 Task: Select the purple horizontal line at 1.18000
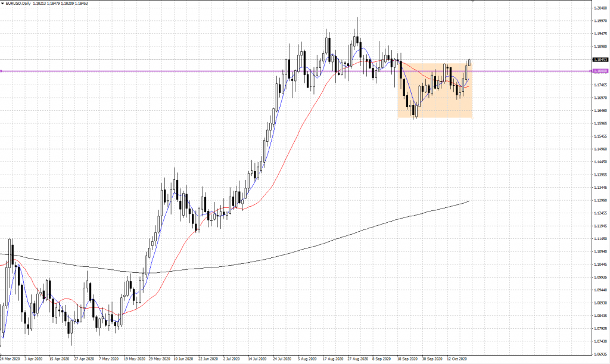tap(179, 71)
